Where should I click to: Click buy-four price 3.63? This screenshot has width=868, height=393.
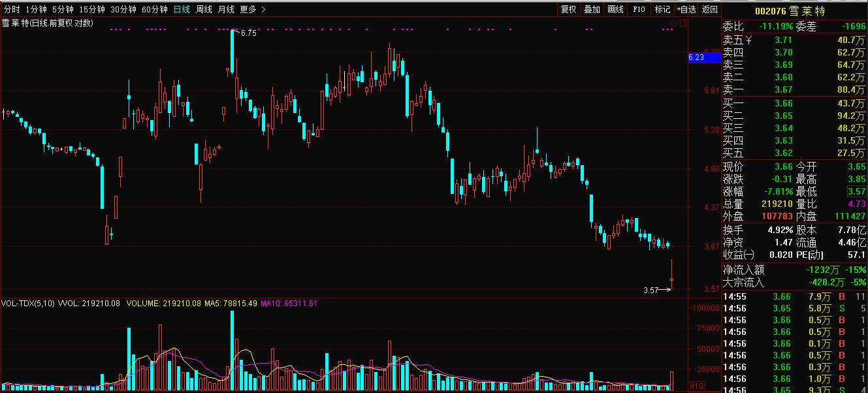(x=783, y=140)
